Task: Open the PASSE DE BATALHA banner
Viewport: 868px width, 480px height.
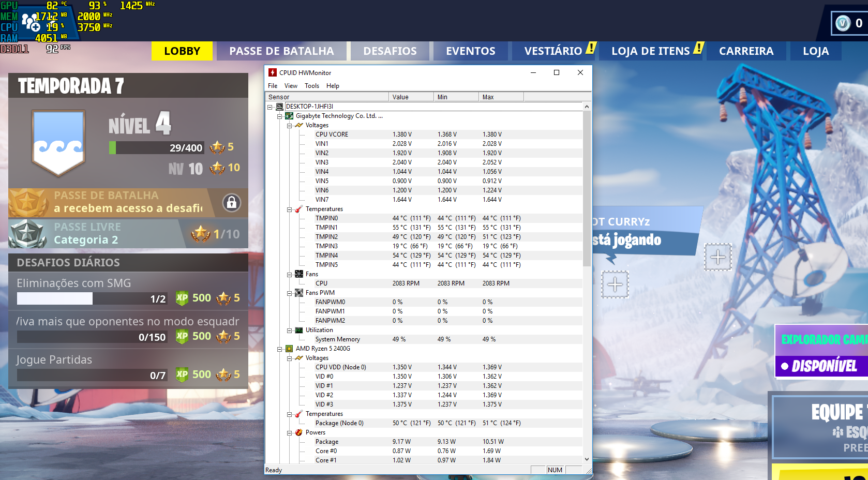Action: pyautogui.click(x=128, y=202)
